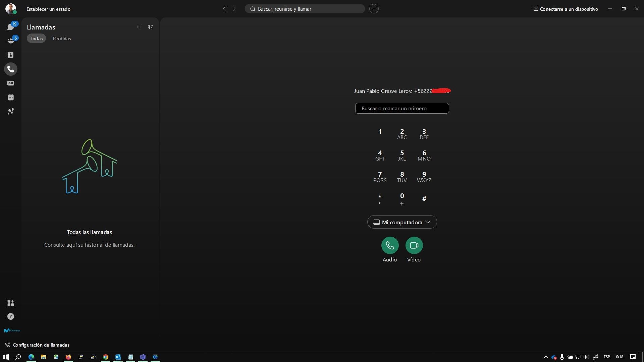Image resolution: width=644 pixels, height=362 pixels.
Task: Open the Help question mark icon
Action: pos(10,316)
